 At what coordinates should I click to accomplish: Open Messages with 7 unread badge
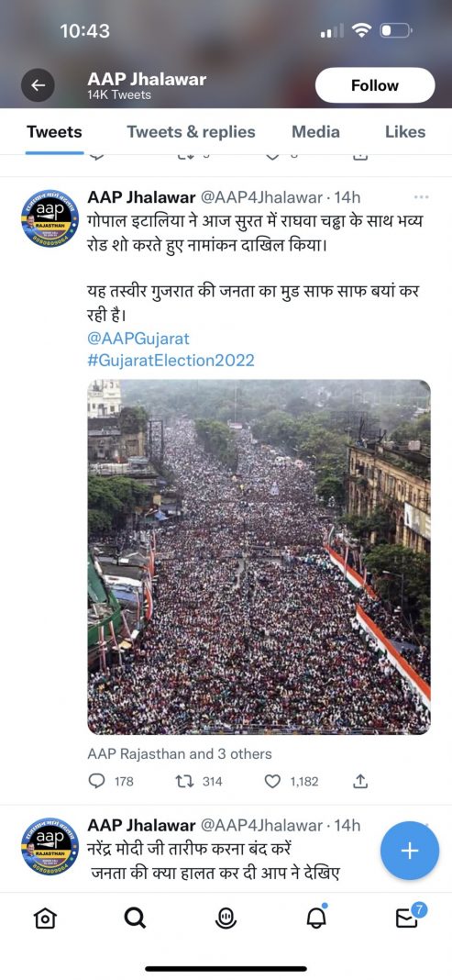click(408, 917)
